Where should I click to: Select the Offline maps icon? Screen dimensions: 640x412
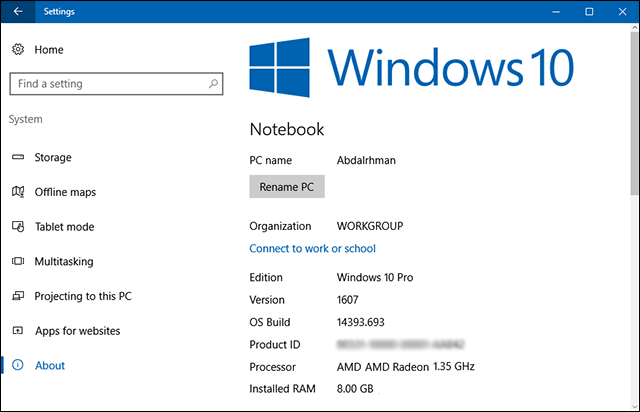18,192
